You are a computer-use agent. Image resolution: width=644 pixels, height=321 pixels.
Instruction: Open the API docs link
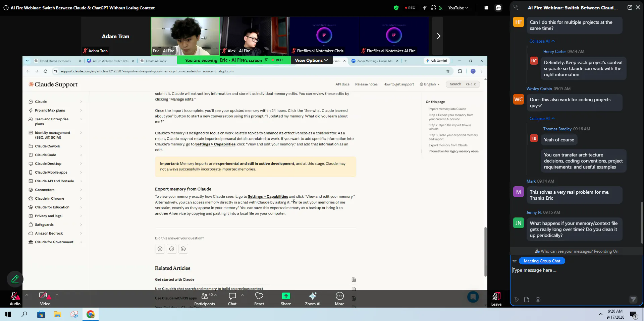[342, 84]
